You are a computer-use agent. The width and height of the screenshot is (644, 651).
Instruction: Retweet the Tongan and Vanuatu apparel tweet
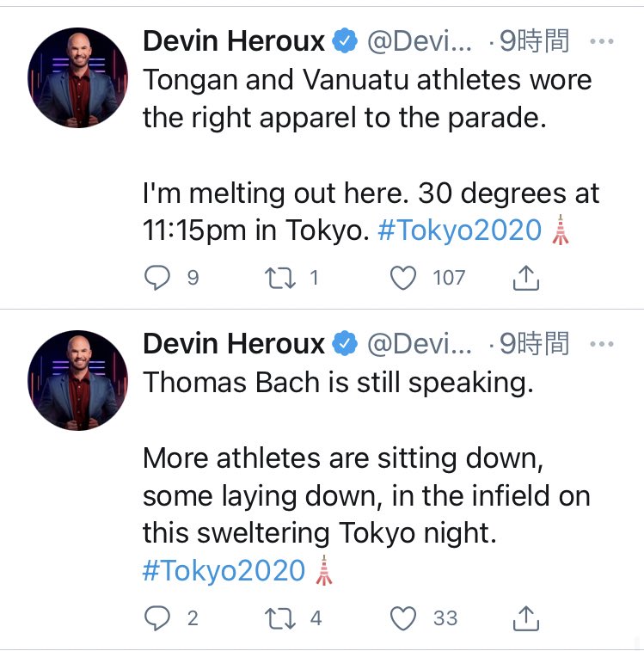pyautogui.click(x=280, y=278)
